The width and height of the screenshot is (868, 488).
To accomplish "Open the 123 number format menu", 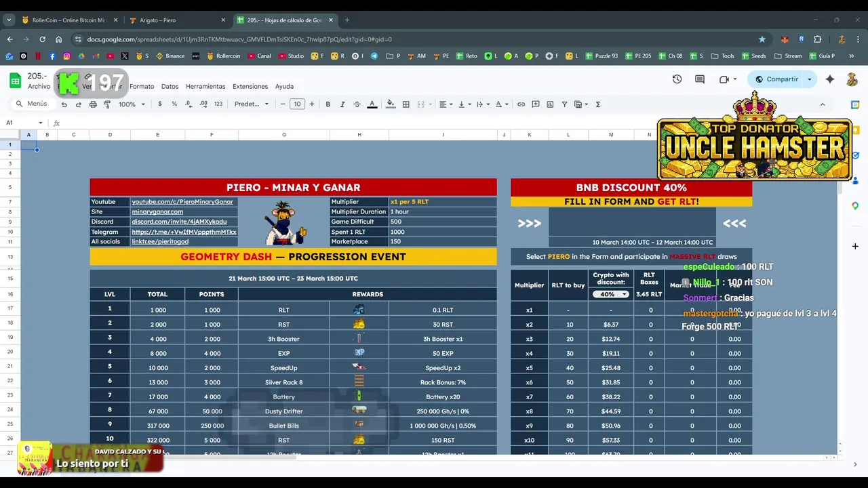I will (x=218, y=104).
